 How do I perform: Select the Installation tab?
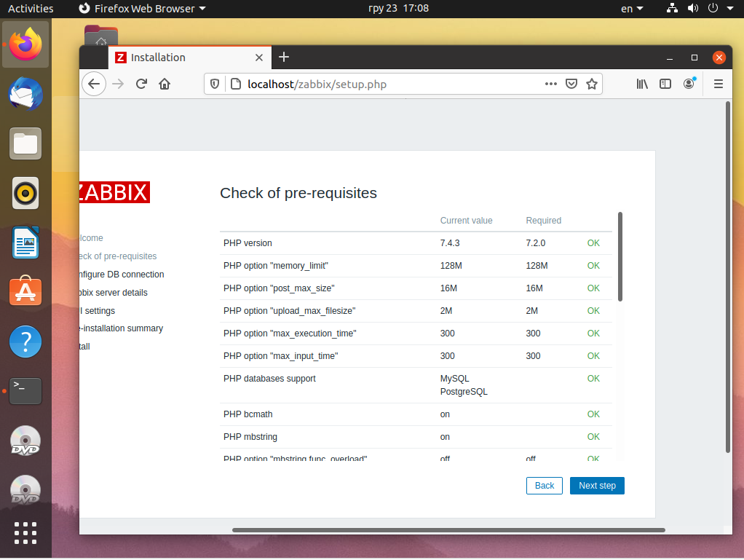click(190, 58)
